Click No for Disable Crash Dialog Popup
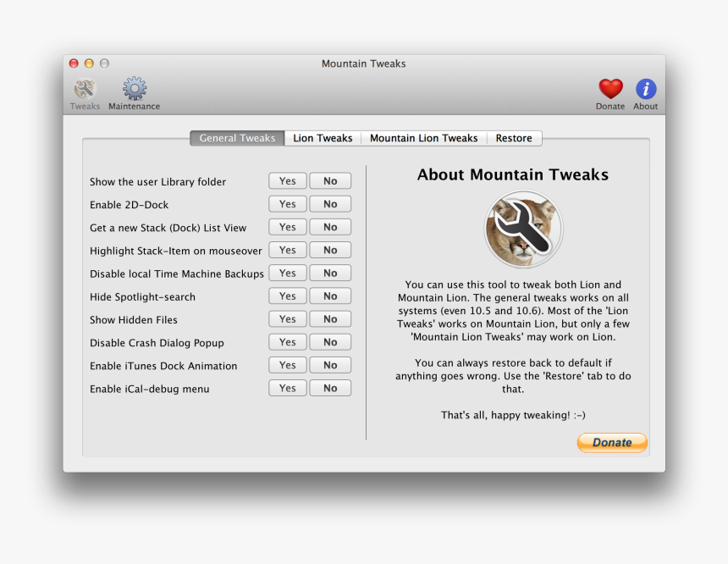The height and width of the screenshot is (564, 728). pyautogui.click(x=330, y=341)
